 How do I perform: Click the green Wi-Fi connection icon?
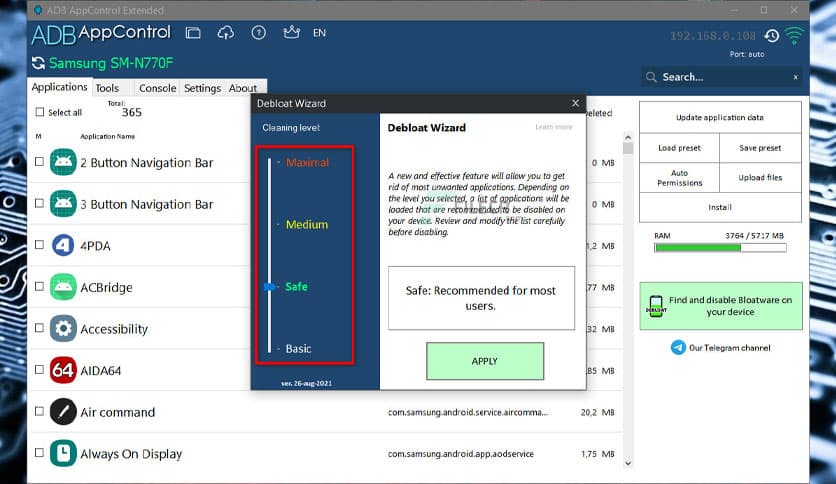794,35
